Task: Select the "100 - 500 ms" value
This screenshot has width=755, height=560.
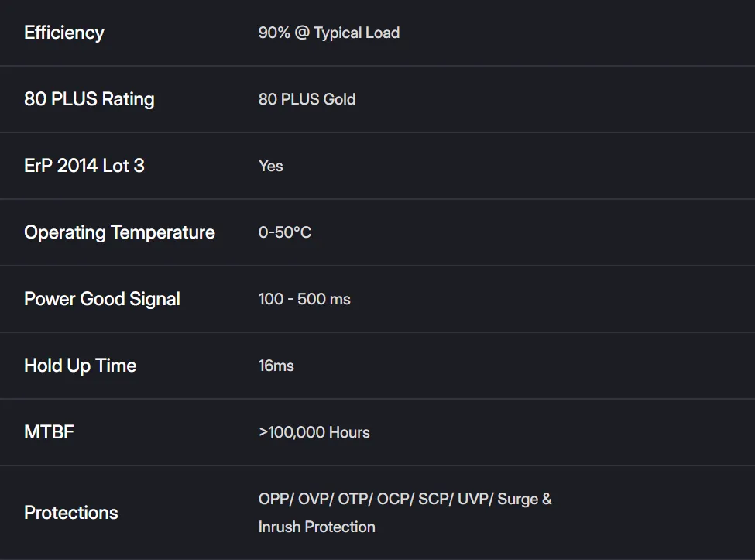Action: tap(304, 299)
